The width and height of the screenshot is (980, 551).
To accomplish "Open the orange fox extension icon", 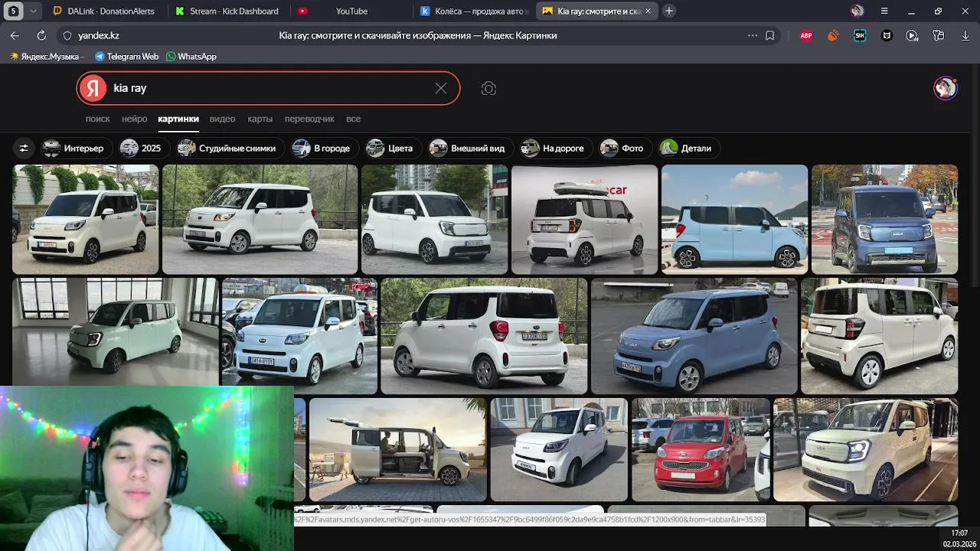I will (833, 35).
